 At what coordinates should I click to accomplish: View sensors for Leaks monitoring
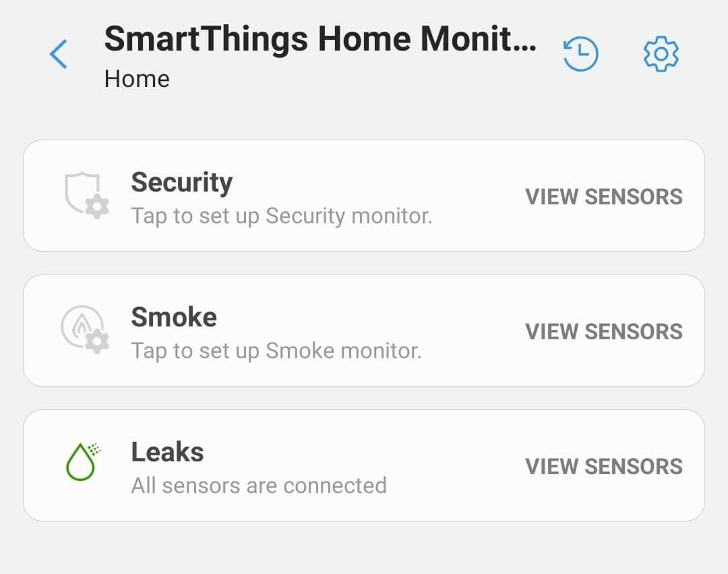tap(603, 465)
